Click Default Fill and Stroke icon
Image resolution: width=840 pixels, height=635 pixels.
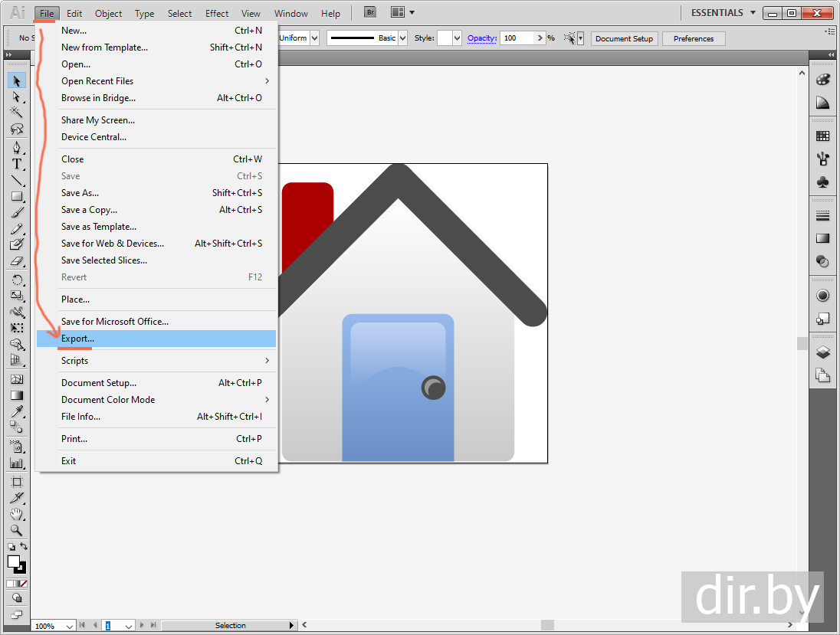click(x=11, y=547)
